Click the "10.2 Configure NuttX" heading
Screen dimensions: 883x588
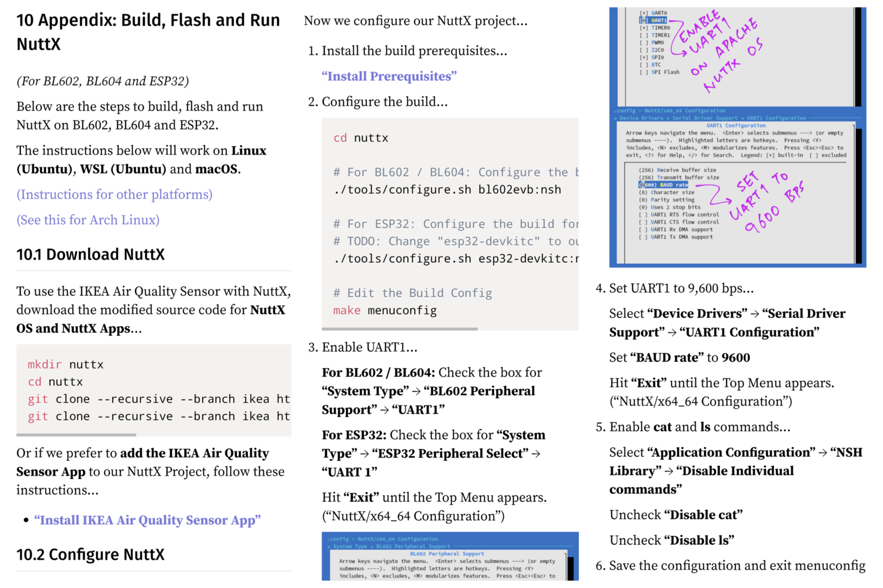91,555
